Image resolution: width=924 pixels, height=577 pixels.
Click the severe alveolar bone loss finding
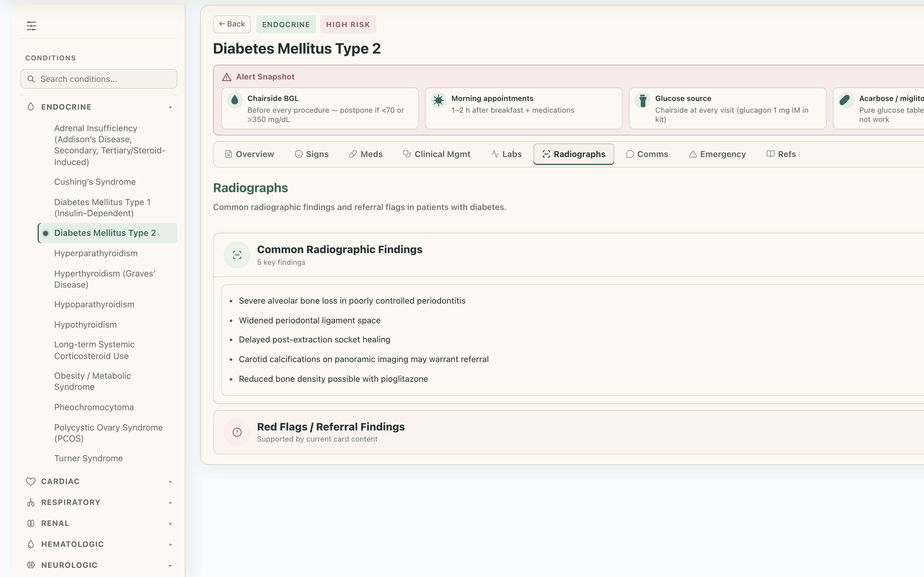(352, 301)
